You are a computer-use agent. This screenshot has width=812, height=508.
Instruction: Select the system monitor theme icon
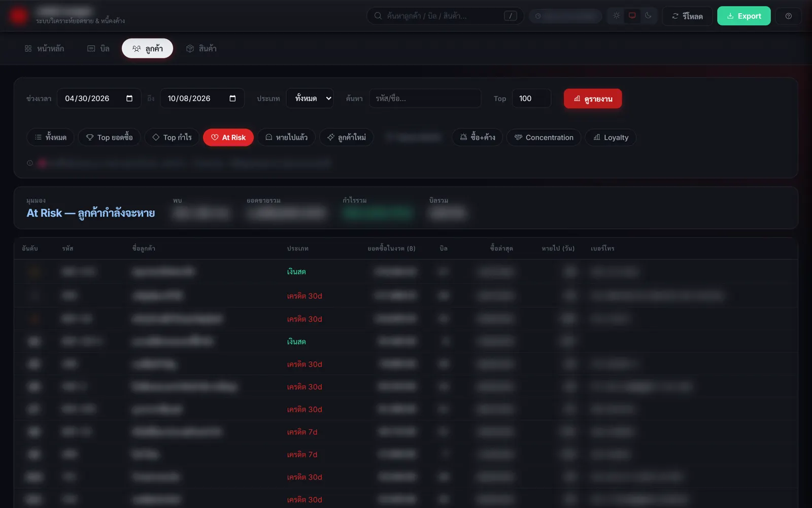pos(632,16)
